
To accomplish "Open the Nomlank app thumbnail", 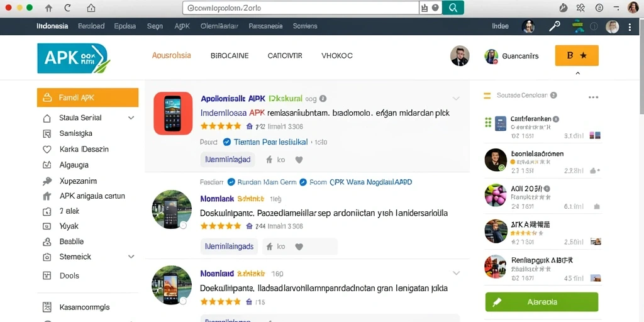I will [x=172, y=209].
